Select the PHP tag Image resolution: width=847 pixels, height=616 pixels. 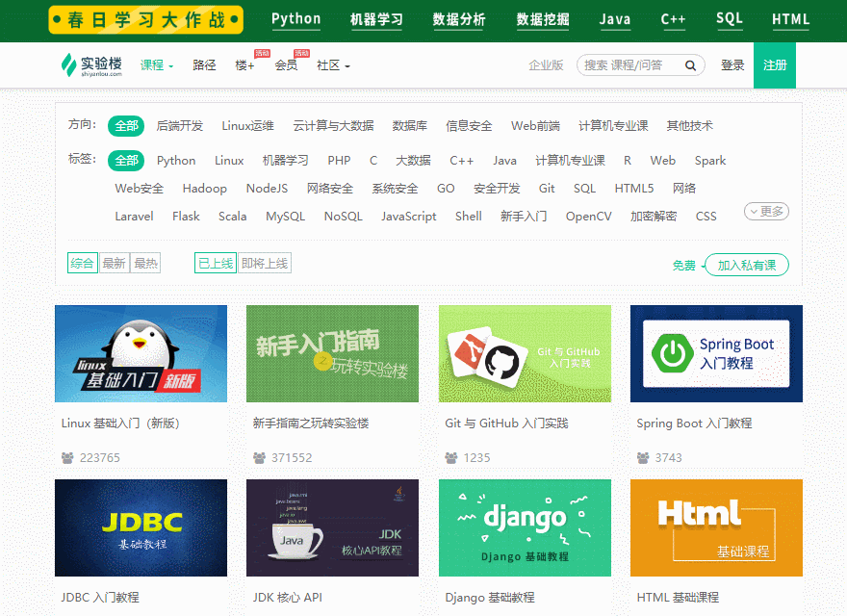(x=339, y=161)
